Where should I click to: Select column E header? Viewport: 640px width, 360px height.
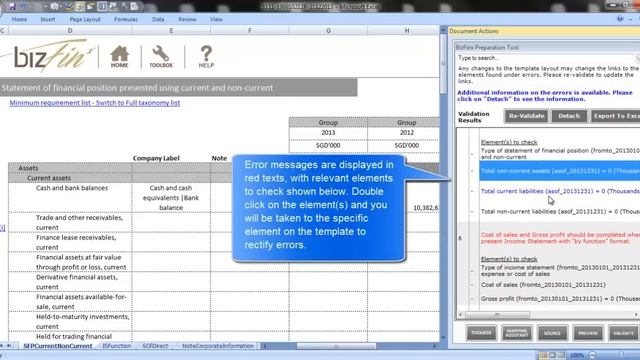pos(171,31)
